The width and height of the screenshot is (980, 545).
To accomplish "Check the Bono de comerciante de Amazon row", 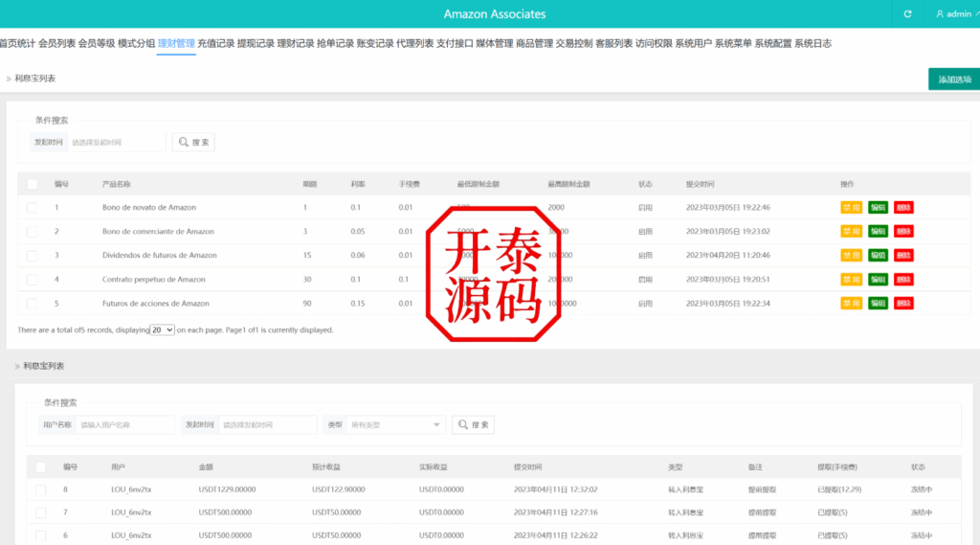I will [32, 232].
